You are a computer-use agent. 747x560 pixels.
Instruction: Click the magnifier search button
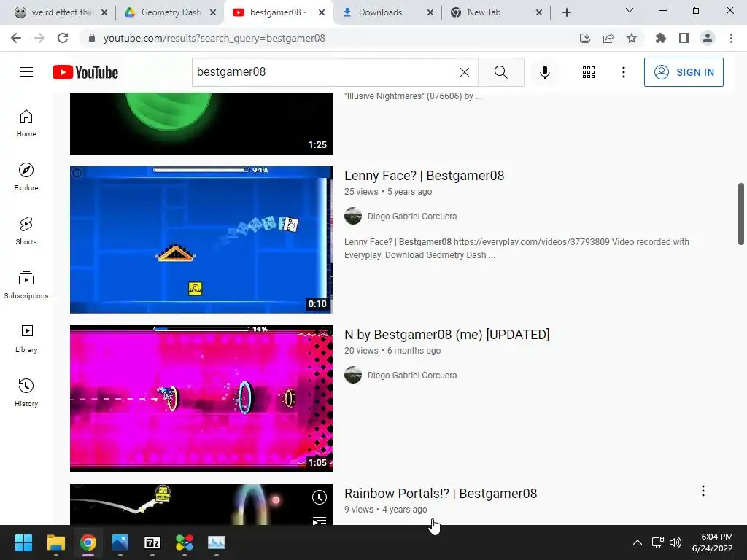click(500, 72)
